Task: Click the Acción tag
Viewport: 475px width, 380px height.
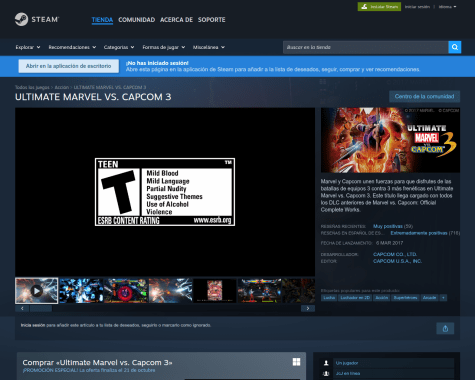Action: pos(382,298)
